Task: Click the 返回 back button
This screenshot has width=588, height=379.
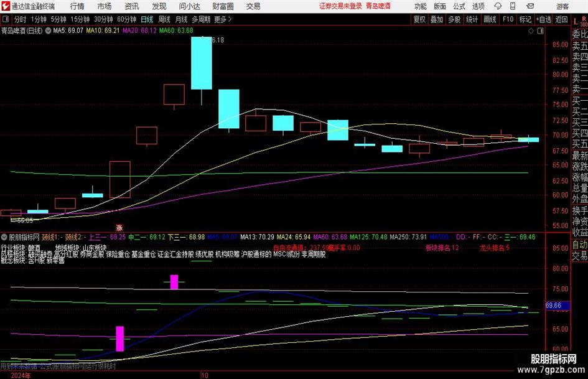Action: click(561, 19)
